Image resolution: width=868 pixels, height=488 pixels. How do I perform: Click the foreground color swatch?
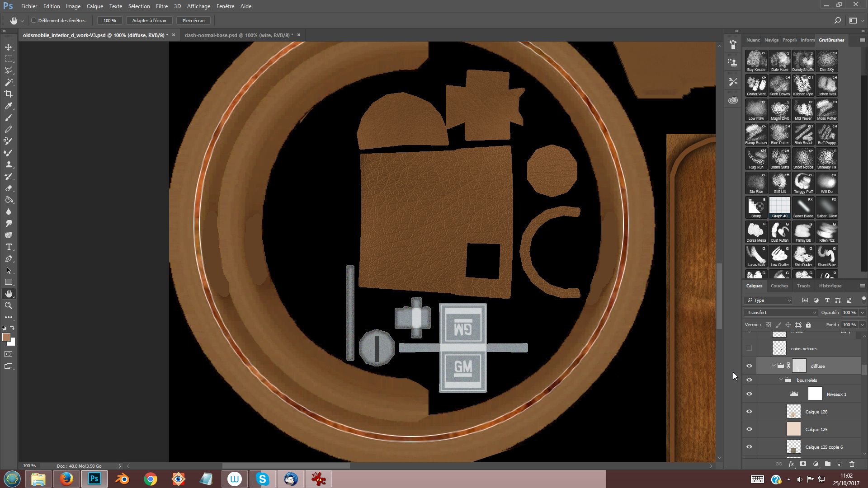pyautogui.click(x=6, y=337)
